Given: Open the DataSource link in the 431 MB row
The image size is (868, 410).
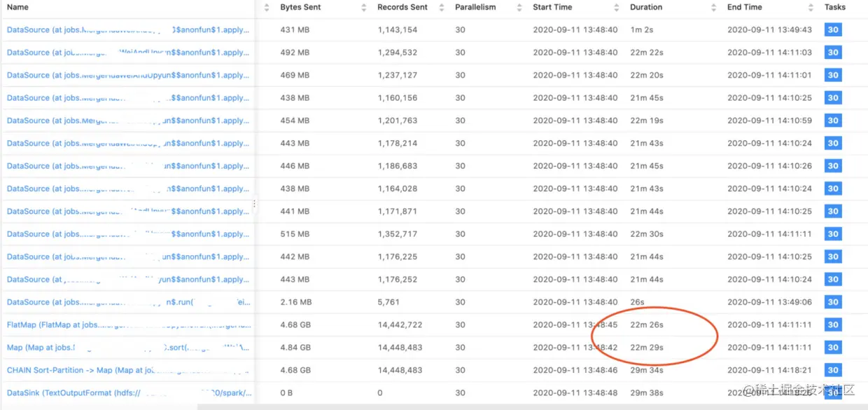Looking at the screenshot, I should pyautogui.click(x=129, y=30).
